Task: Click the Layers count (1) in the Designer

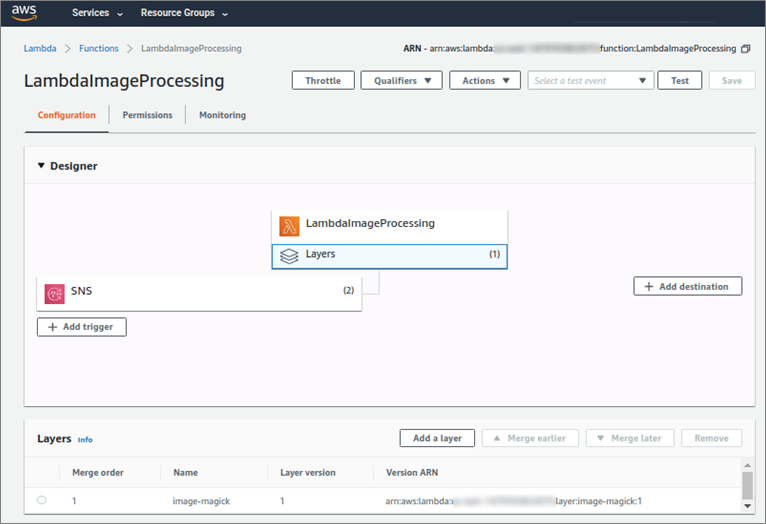Action: (x=495, y=254)
